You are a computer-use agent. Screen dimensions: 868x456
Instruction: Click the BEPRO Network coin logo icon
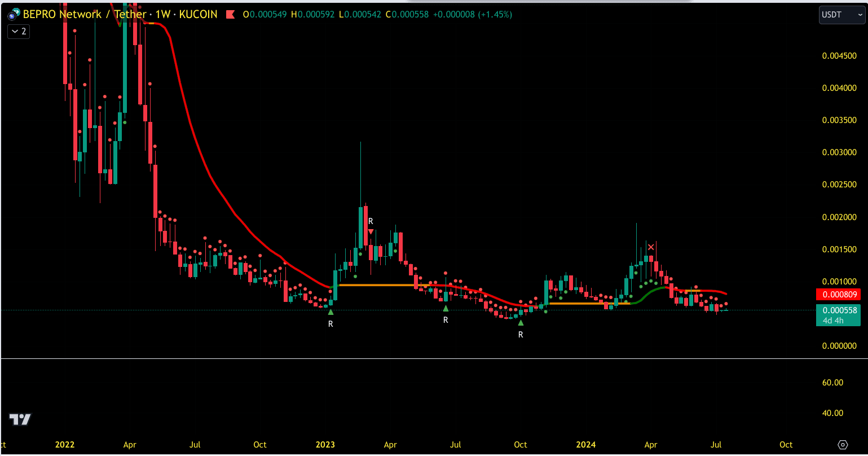(13, 14)
